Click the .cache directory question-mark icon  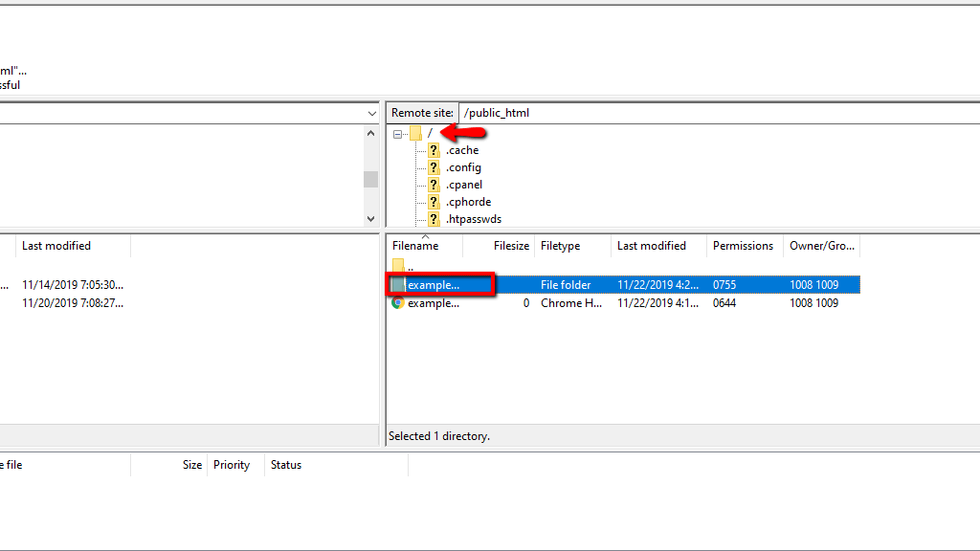434,150
